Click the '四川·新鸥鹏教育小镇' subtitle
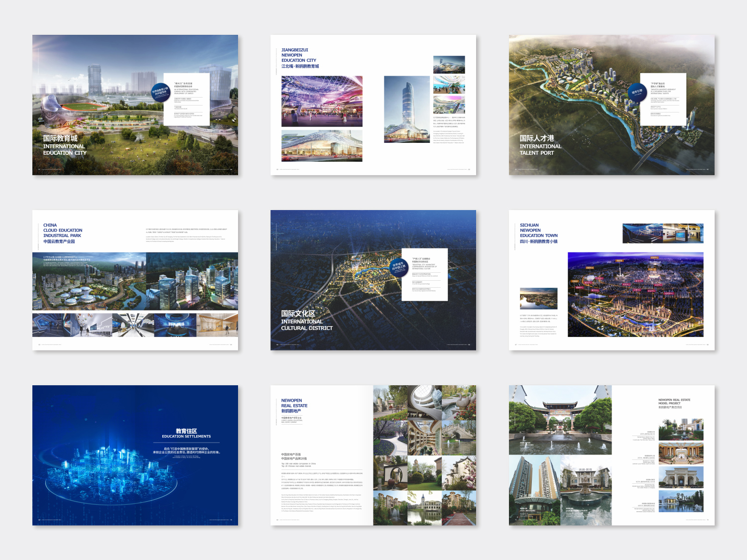The width and height of the screenshot is (747, 560). [539, 241]
